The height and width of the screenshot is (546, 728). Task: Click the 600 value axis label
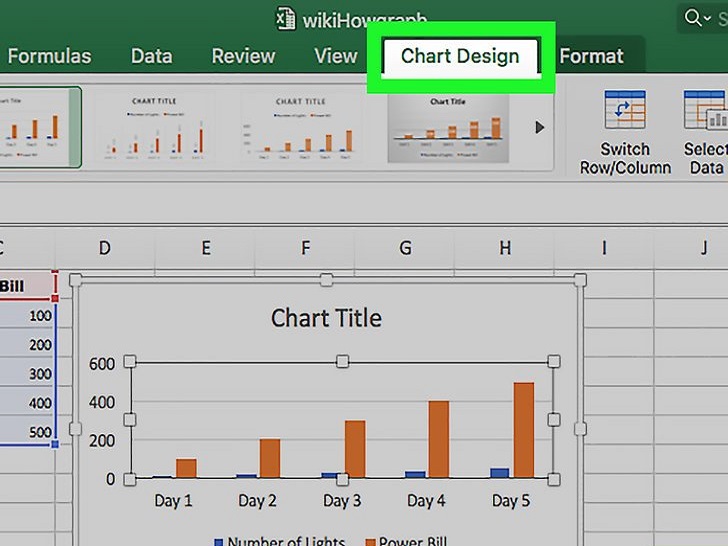pos(102,364)
